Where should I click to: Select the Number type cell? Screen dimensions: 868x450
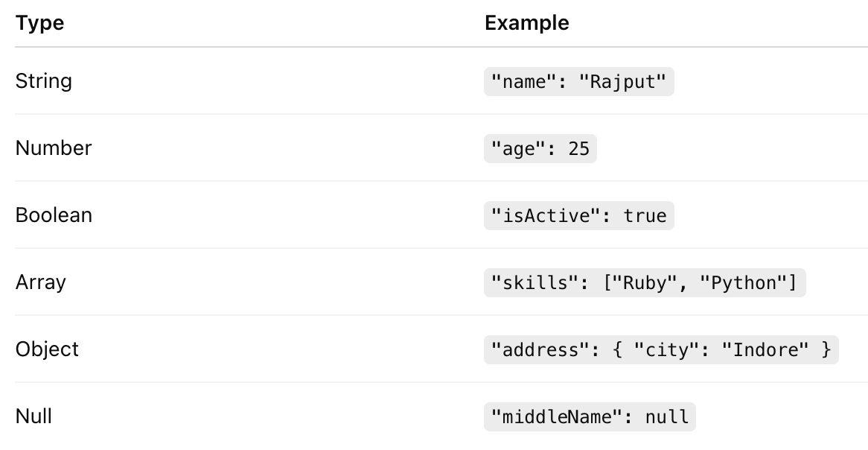click(54, 148)
